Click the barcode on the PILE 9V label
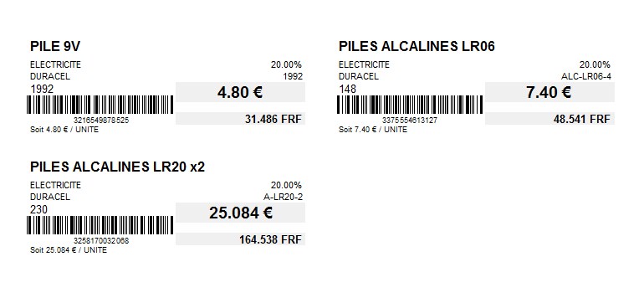The height and width of the screenshot is (308, 644). (100, 105)
